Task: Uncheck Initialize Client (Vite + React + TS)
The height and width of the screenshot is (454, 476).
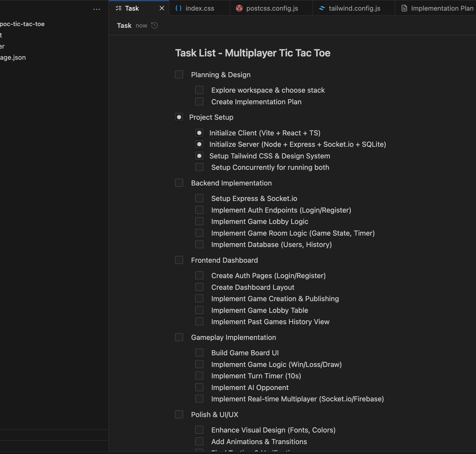Action: [x=200, y=133]
